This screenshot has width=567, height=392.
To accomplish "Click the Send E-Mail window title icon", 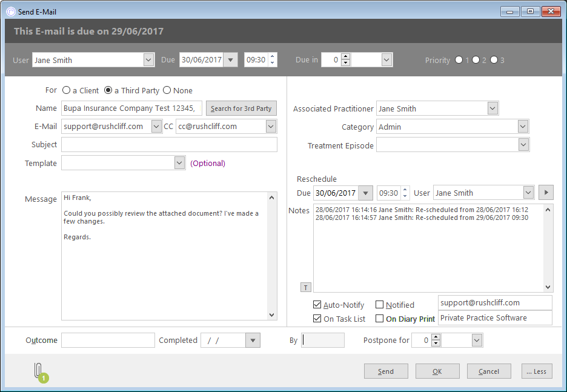I will click(11, 12).
